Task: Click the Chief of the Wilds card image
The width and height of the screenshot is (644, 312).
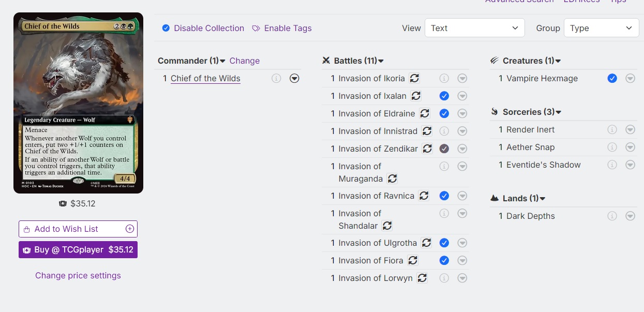Action: (x=78, y=103)
